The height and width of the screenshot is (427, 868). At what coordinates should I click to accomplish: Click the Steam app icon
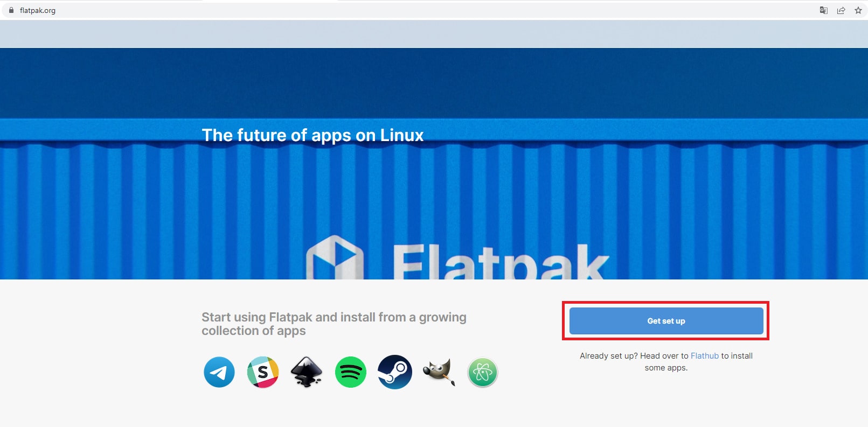pyautogui.click(x=395, y=372)
